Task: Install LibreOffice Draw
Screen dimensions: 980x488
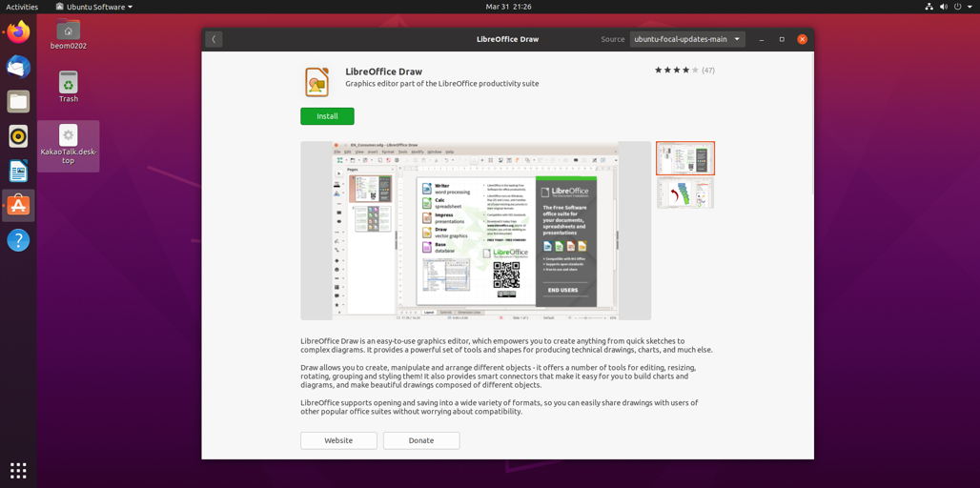Action: (x=327, y=116)
